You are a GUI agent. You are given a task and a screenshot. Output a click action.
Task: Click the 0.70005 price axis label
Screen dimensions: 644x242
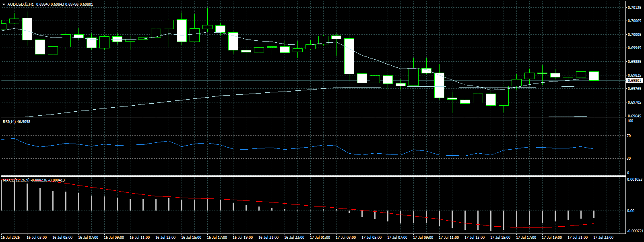[x=634, y=35]
